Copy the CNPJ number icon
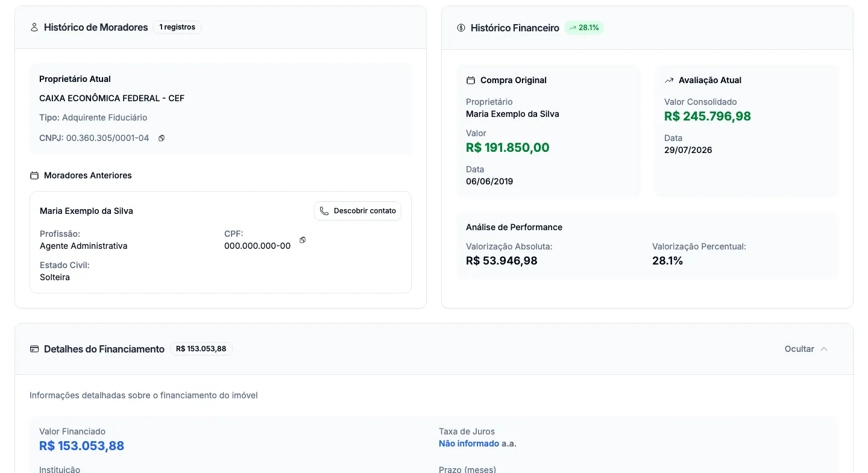This screenshot has width=868, height=473. click(x=162, y=138)
